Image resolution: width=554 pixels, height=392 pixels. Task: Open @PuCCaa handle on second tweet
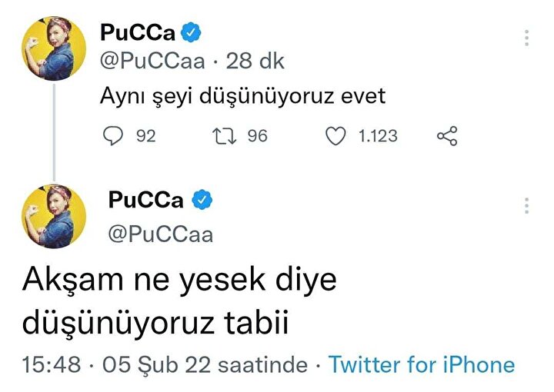(x=161, y=234)
